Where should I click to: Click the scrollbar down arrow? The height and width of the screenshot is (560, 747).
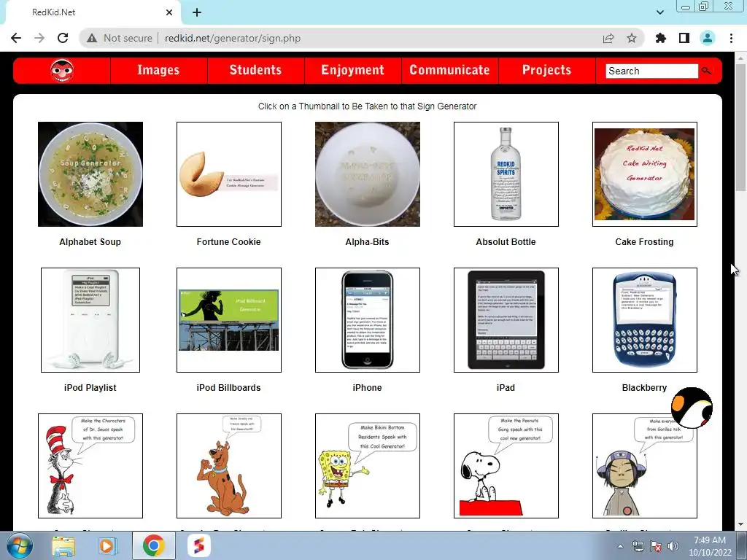740,525
